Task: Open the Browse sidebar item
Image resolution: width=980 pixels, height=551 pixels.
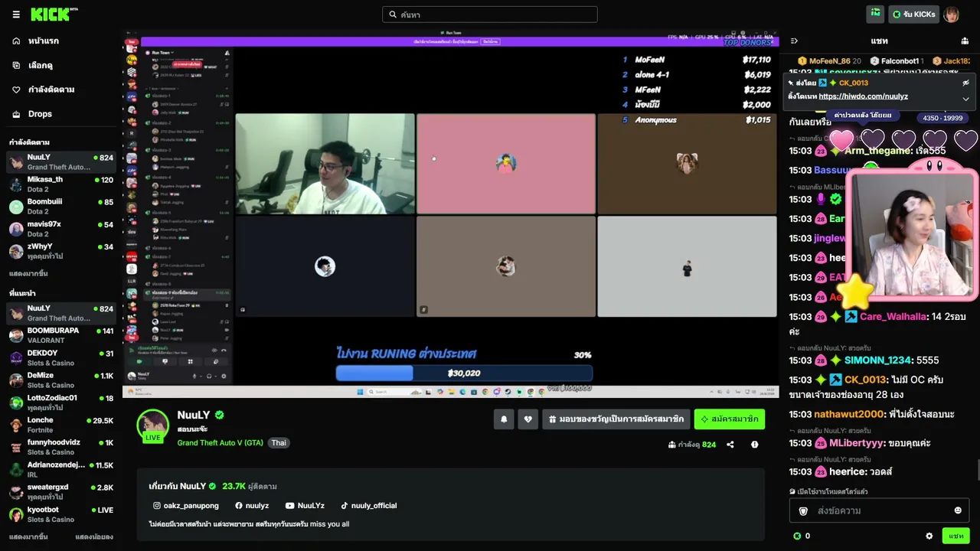Action: [x=61, y=66]
